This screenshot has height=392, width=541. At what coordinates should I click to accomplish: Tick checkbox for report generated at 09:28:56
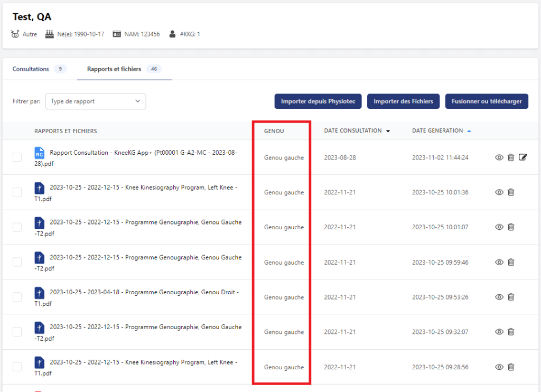coord(17,367)
